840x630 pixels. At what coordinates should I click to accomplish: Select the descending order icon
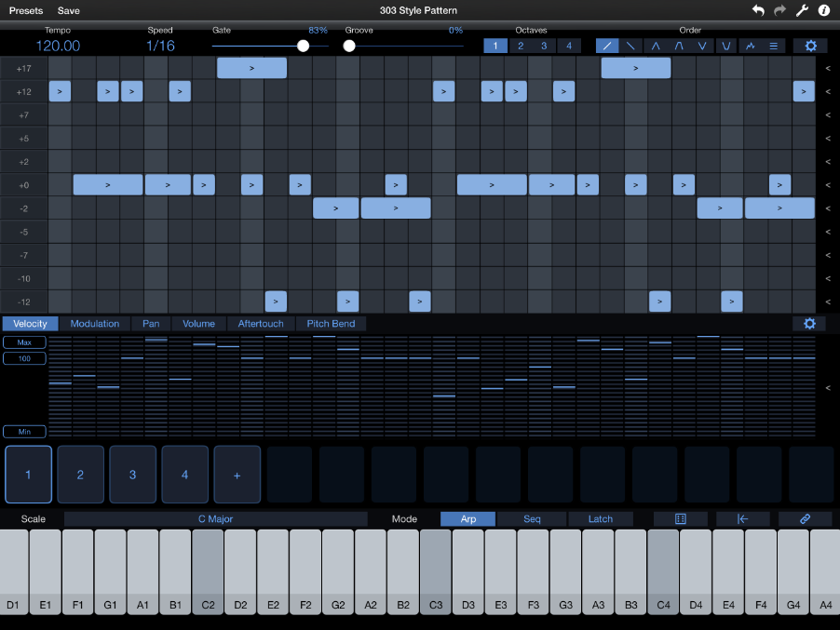[x=631, y=46]
